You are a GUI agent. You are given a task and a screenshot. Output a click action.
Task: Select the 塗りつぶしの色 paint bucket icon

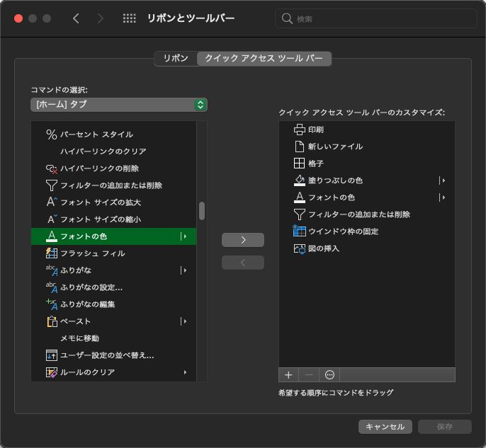299,180
